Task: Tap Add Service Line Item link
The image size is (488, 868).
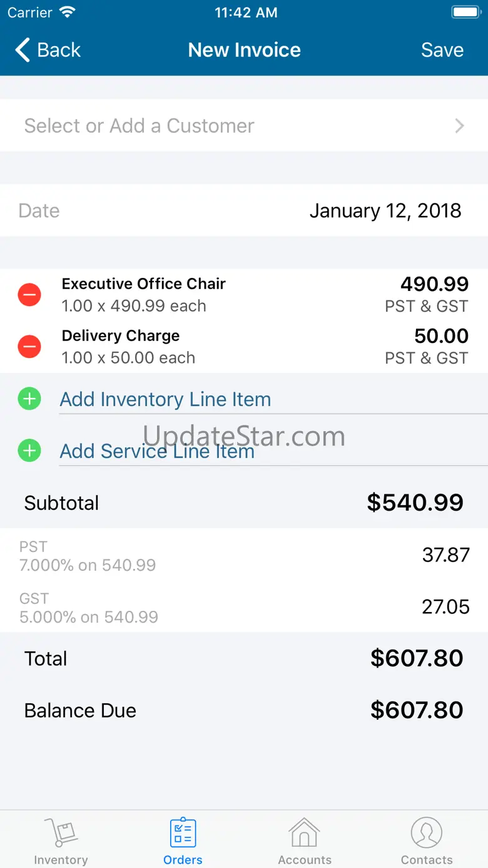Action: coord(157,451)
